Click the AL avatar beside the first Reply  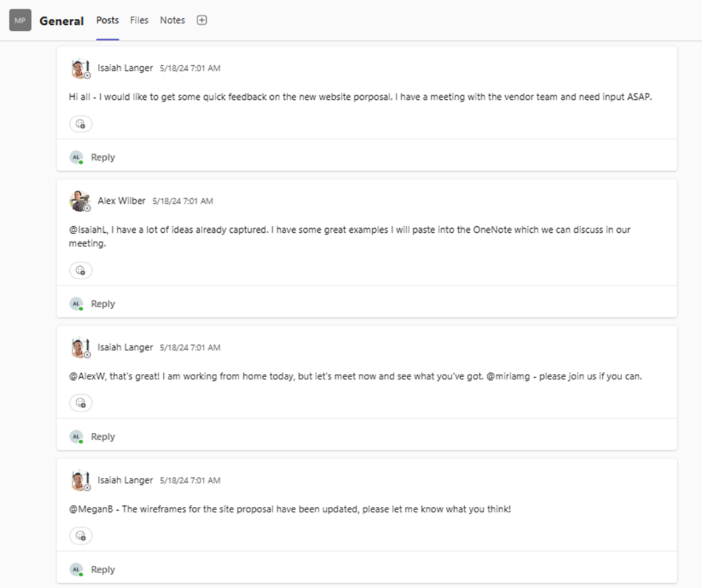point(76,156)
